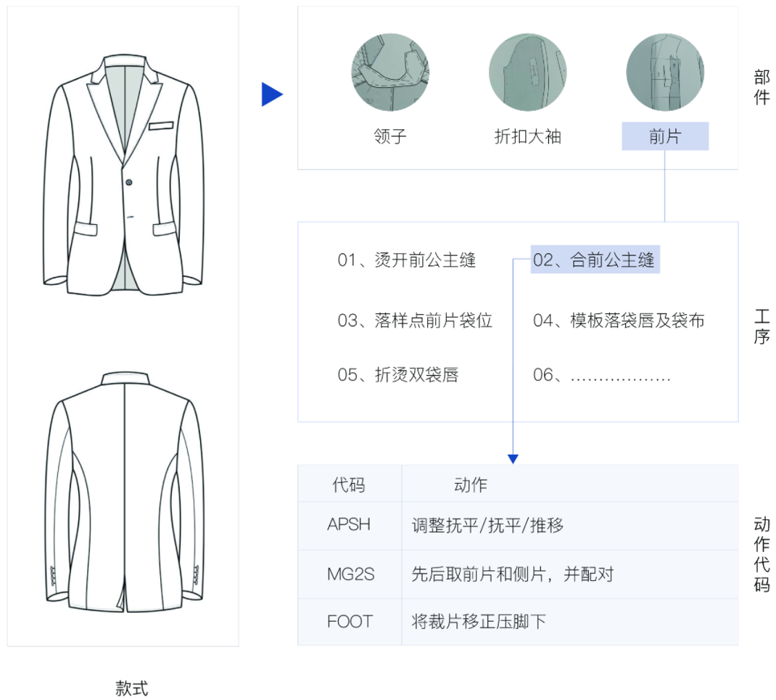This screenshot has height=700, width=776.
Task: Click the blue right-pointing triangle arrow
Action: coord(272,94)
